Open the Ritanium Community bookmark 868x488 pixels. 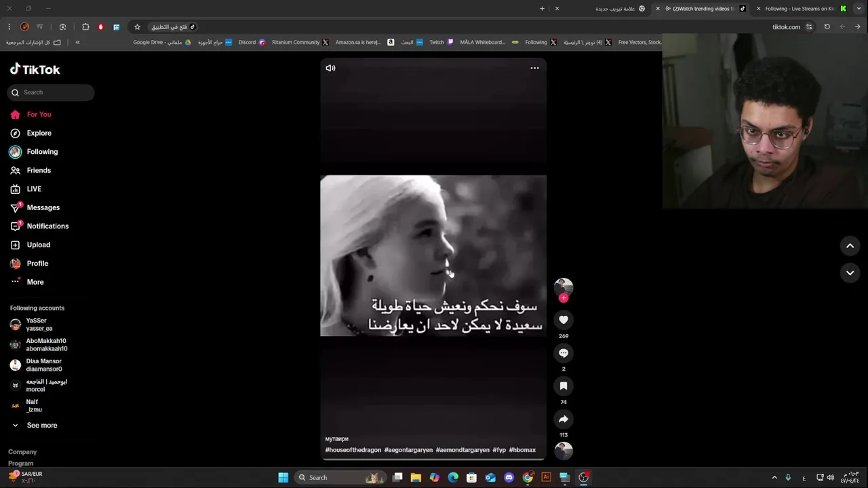pos(300,42)
